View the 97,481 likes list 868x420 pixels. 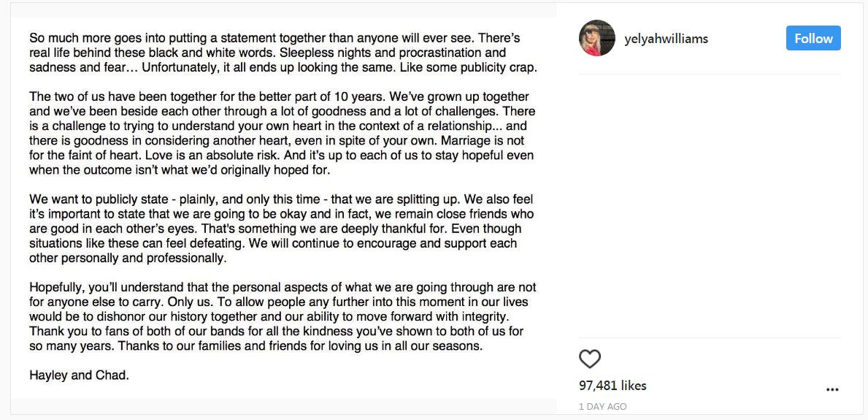[x=612, y=385]
